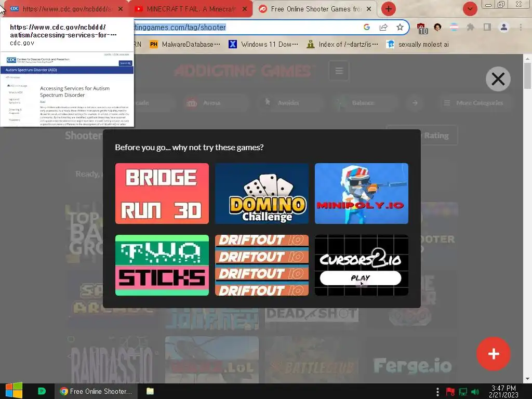Close the 'Before you go' popup overlay
Screen dimensions: 532x399
tap(498, 79)
